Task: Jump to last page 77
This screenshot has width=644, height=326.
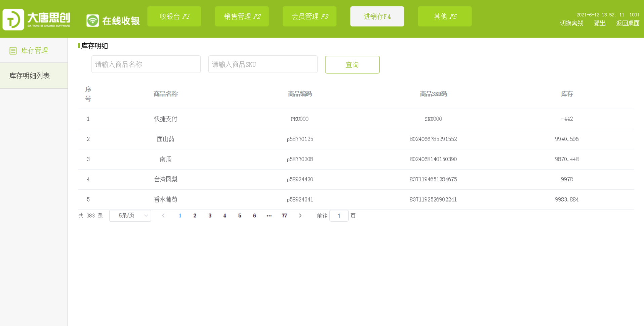Action: 284,216
